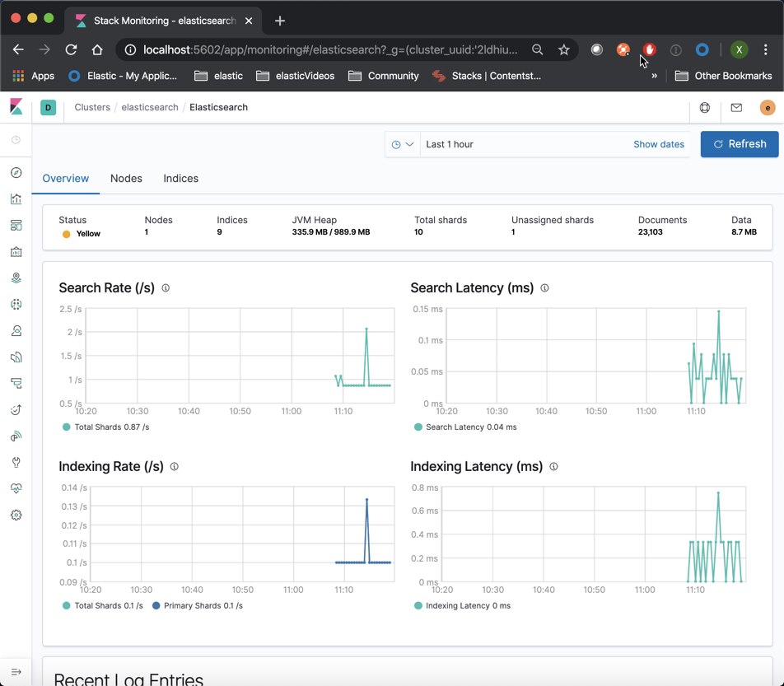This screenshot has height=686, width=784.
Task: Click browser forward arrow
Action: click(44, 49)
